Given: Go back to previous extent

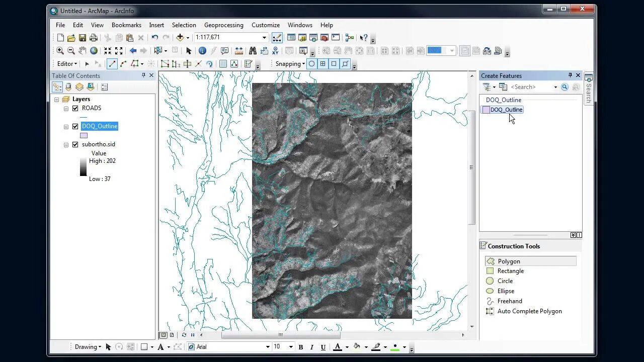Looking at the screenshot, I should (x=133, y=51).
